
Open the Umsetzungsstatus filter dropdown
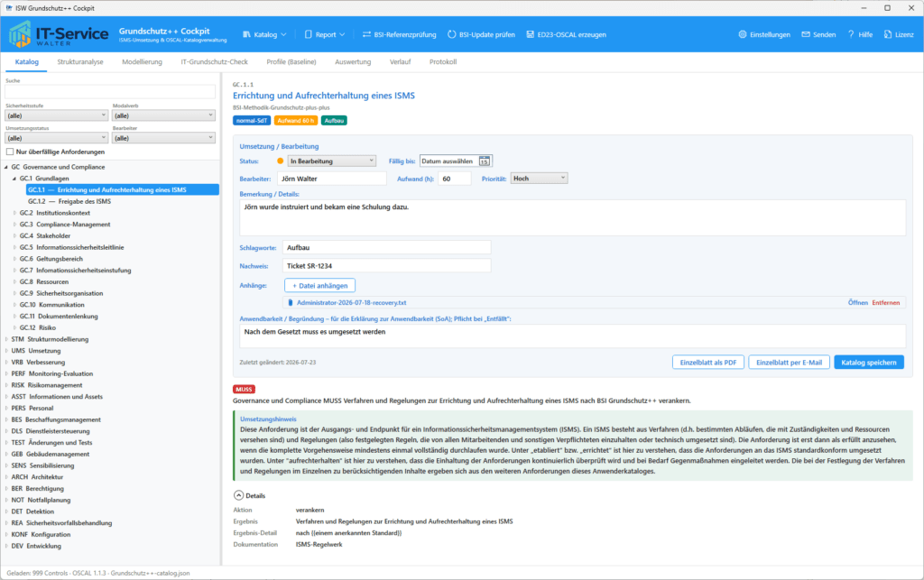tap(57, 138)
